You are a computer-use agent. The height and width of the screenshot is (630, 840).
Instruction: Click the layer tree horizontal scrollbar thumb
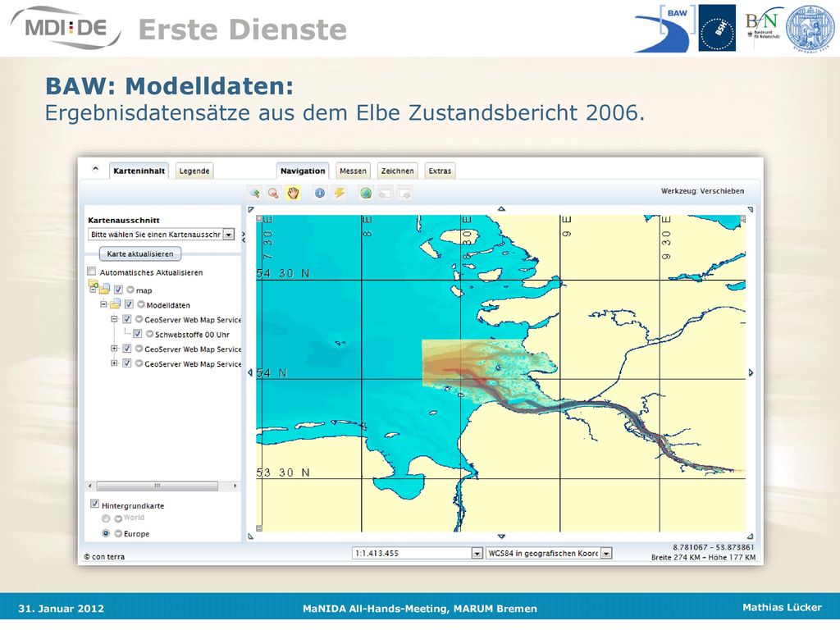157,486
